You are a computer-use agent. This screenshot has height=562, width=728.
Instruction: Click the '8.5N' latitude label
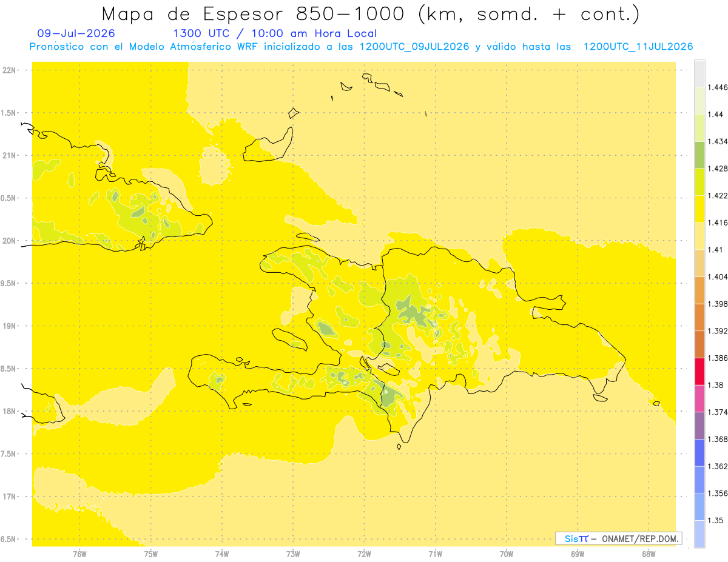[9, 369]
